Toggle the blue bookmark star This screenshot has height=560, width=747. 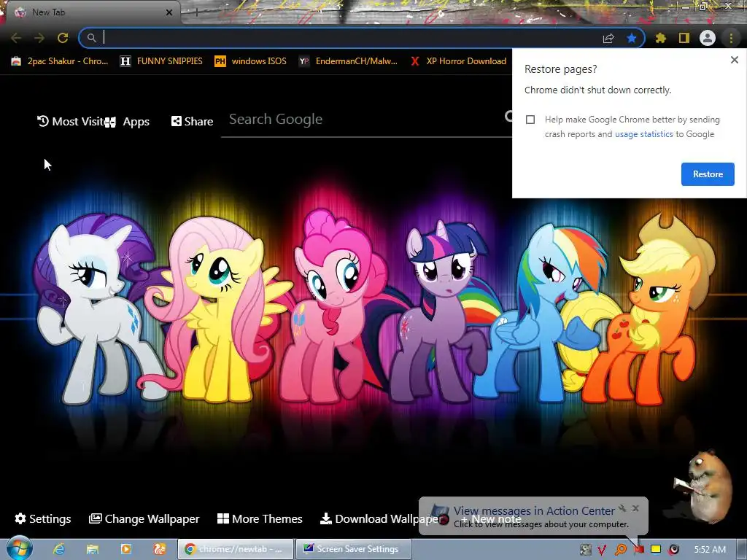tap(632, 38)
